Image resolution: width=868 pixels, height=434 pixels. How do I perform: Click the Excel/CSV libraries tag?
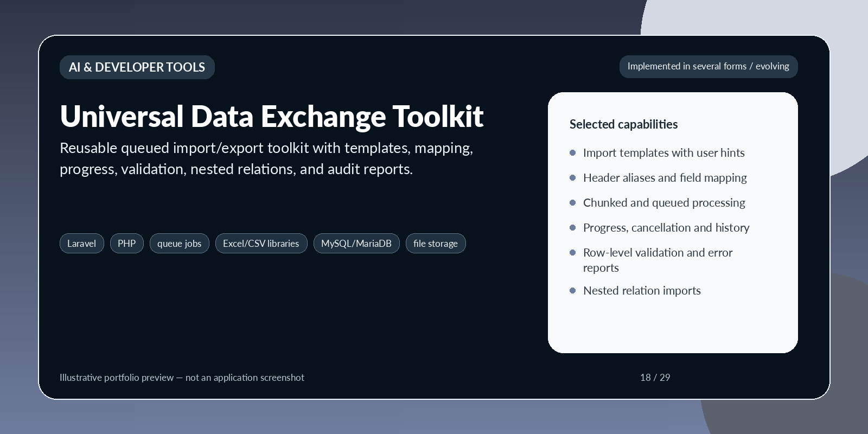pyautogui.click(x=261, y=243)
